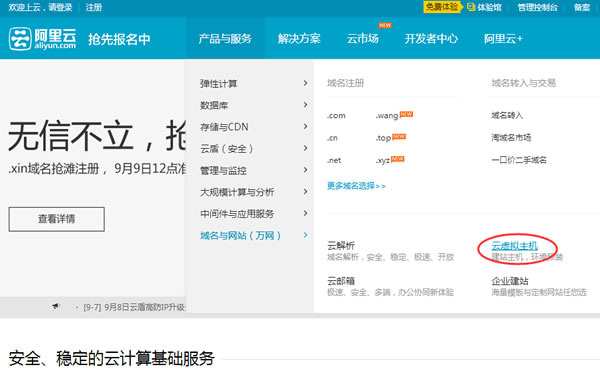Expand the 数据库 submenu arrow

[305, 105]
